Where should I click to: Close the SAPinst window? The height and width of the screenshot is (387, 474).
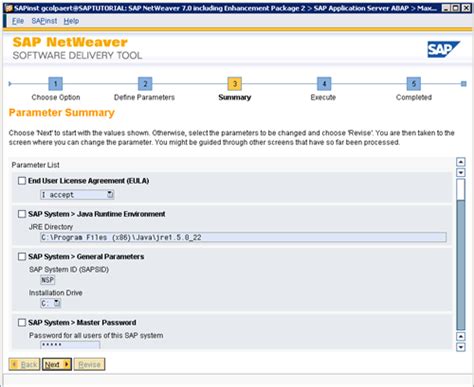466,8
